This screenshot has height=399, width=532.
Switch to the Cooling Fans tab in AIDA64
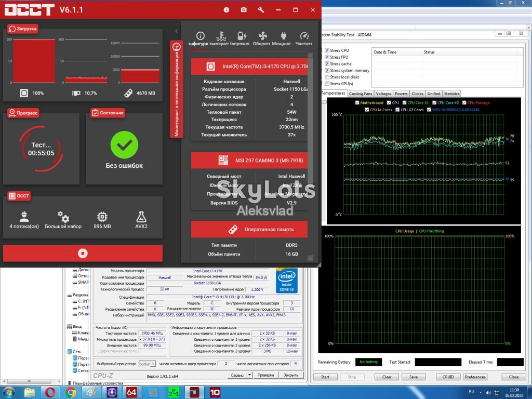361,94
